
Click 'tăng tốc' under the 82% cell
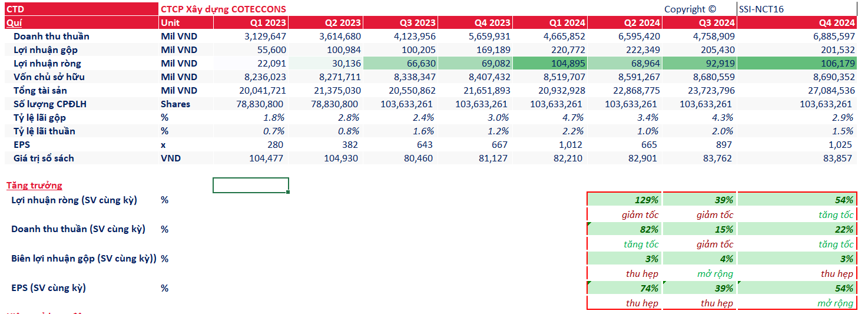tap(641, 244)
